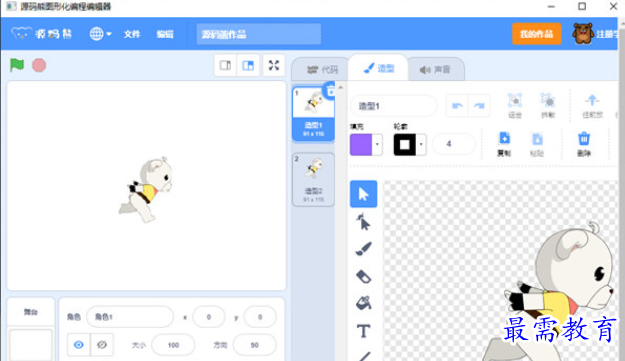The width and height of the screenshot is (625, 361).
Task: Click the sprite name field 角色1
Action: [130, 317]
